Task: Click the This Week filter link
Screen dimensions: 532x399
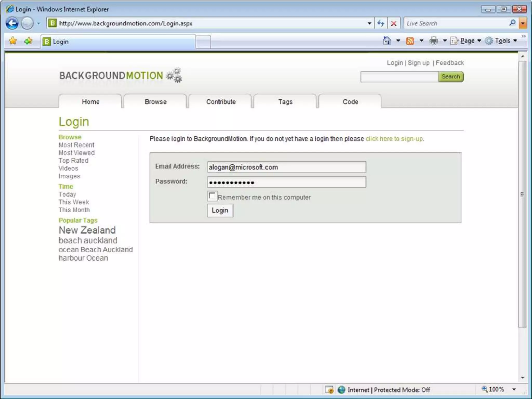Action: pyautogui.click(x=74, y=202)
